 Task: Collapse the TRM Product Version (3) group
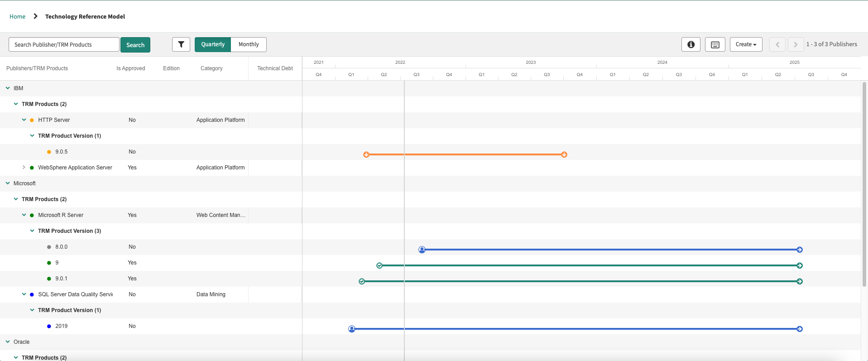(32, 231)
